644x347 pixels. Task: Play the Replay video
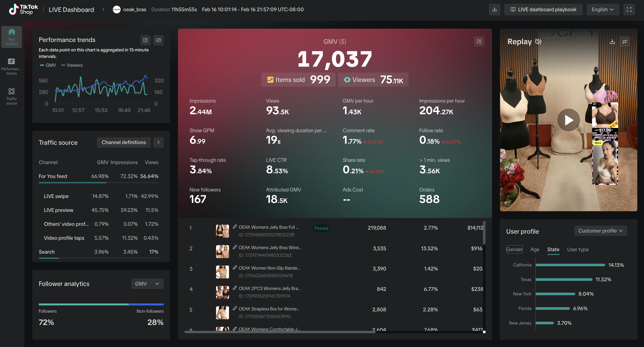[569, 120]
